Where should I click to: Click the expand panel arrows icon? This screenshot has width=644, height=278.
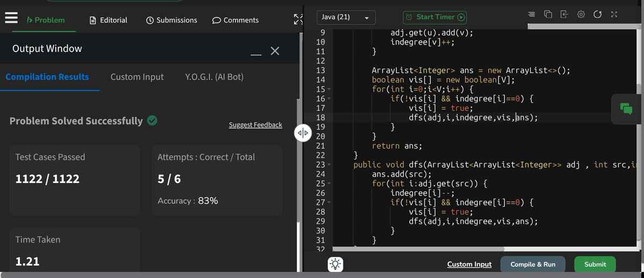[299, 19]
